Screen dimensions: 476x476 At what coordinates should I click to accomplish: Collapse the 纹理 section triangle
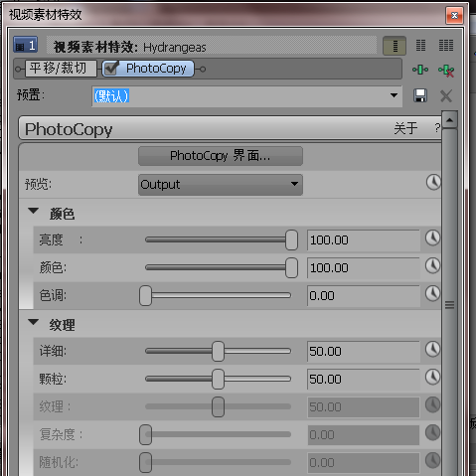click(x=34, y=322)
